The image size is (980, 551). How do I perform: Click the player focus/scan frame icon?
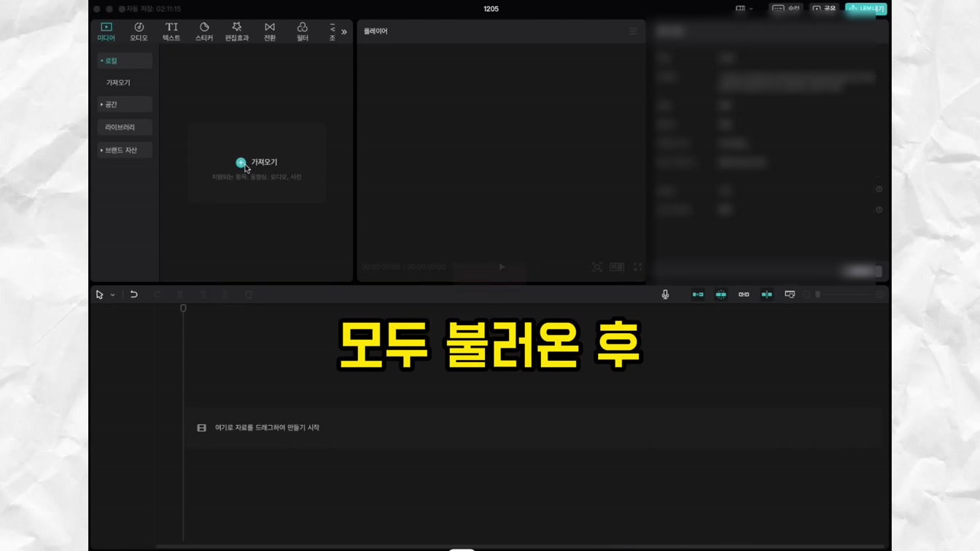[x=597, y=267]
